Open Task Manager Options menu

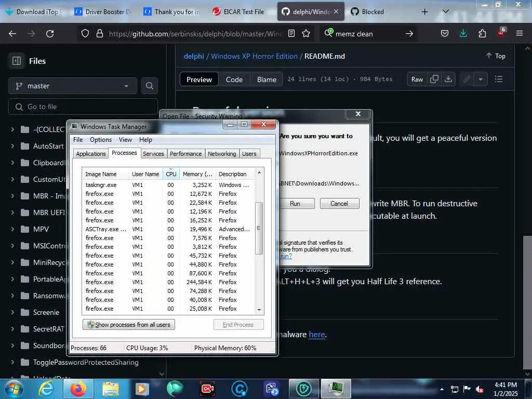coord(101,139)
